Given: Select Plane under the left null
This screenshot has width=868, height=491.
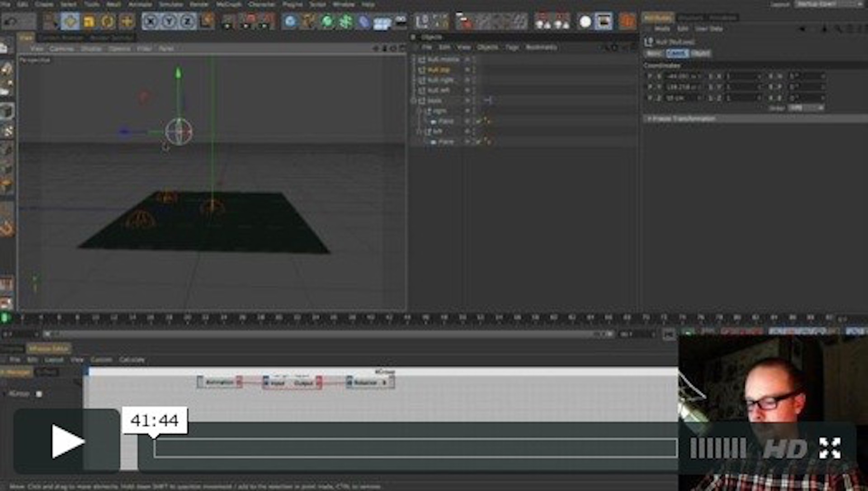Looking at the screenshot, I should (445, 142).
